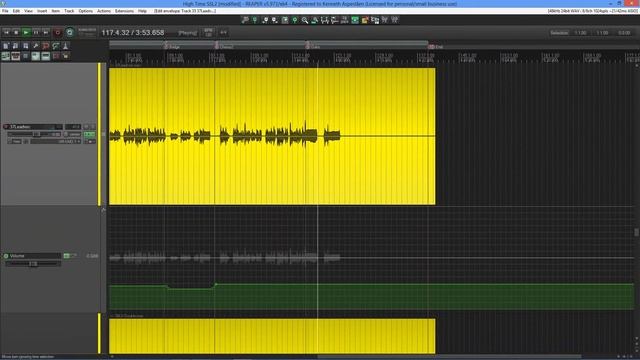Viewport: 640px width, 360px height.
Task: Click the track Trim automation button
Action: click(x=15, y=142)
